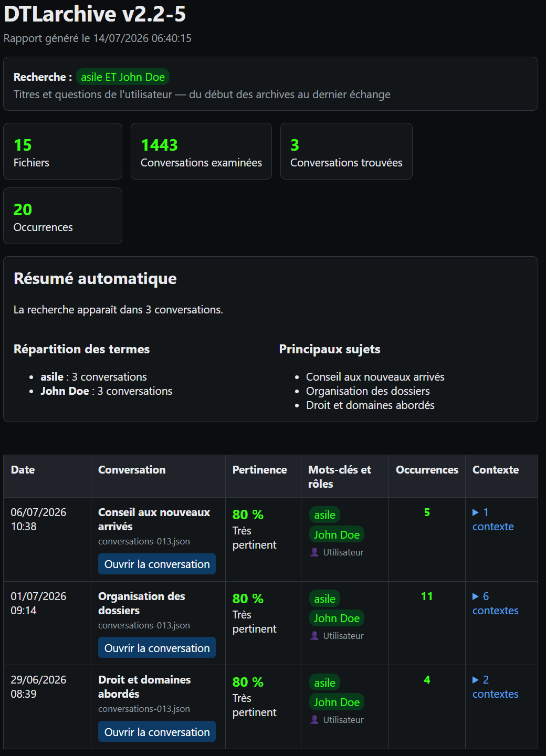Viewport: 546px width, 756px height.
Task: Click the 'Répartition des termes' heading
Action: 81,349
